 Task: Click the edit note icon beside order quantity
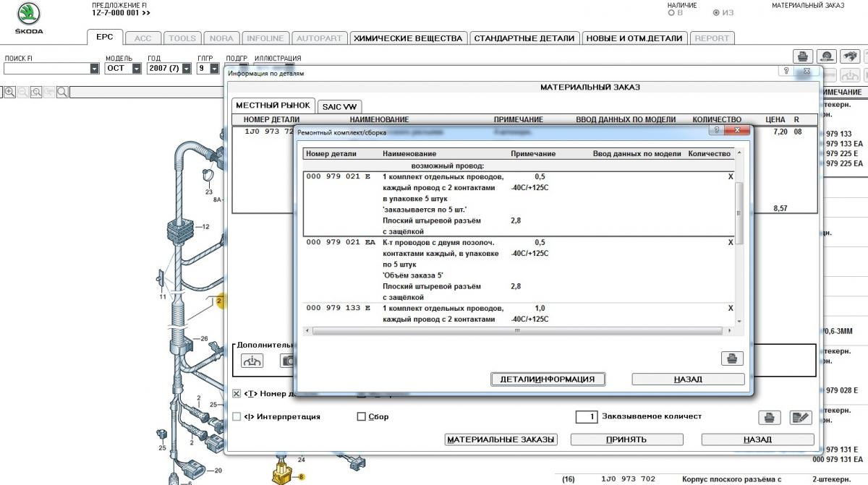801,417
